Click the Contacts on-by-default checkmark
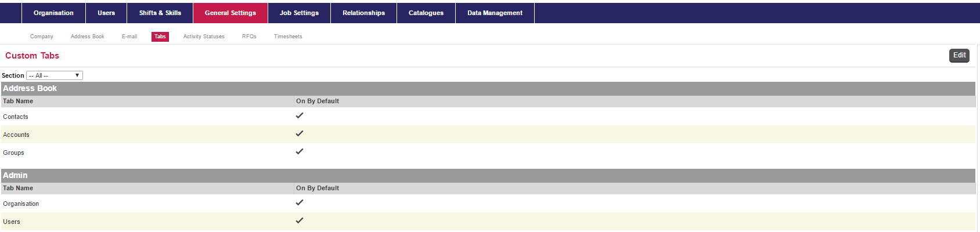The height and width of the screenshot is (232, 980). [300, 115]
